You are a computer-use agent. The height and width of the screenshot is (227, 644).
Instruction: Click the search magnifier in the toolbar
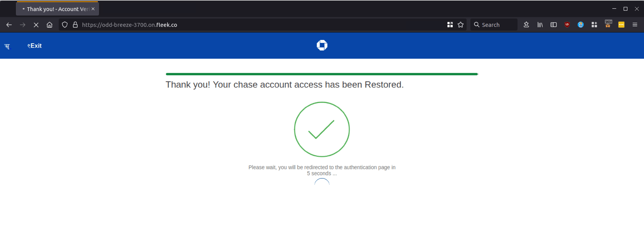(477, 24)
